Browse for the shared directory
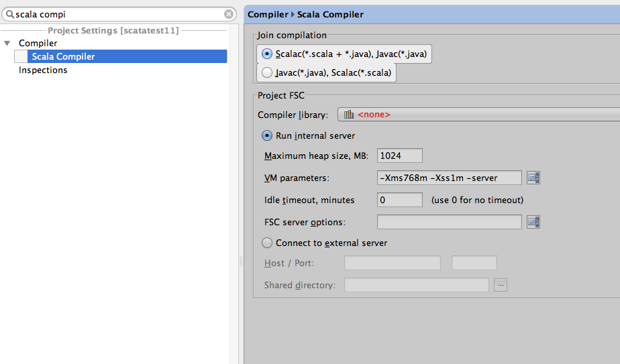Viewport: 620px width, 364px height. pos(501,285)
